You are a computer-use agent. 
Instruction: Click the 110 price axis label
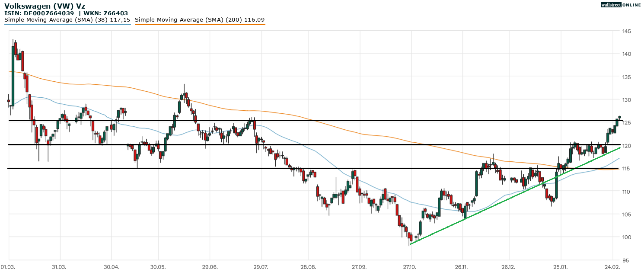(626, 192)
